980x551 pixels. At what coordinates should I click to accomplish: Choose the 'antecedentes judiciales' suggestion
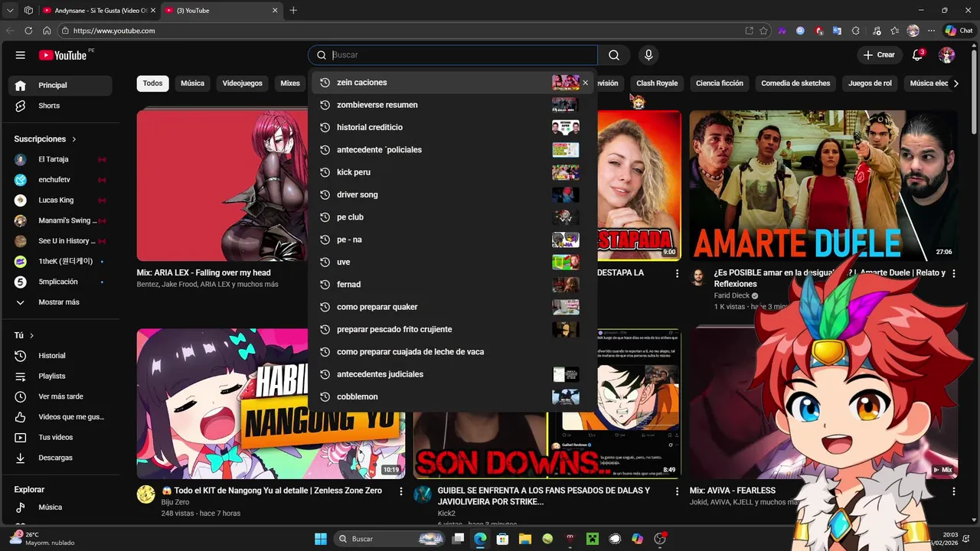[452, 374]
